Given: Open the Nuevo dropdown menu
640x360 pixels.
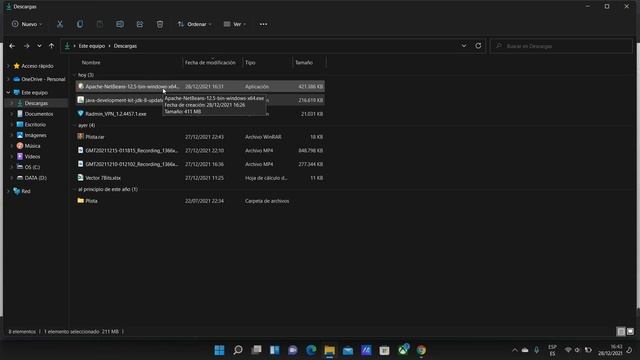Looking at the screenshot, I should 27,24.
